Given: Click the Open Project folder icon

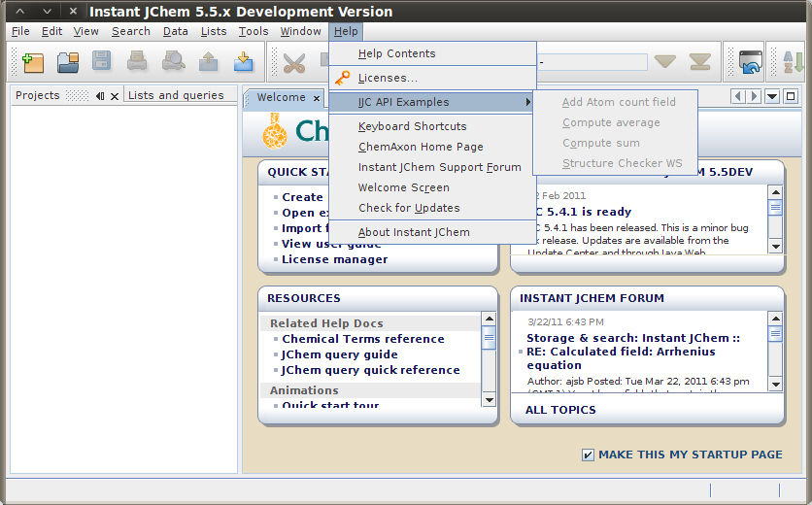Looking at the screenshot, I should point(68,63).
